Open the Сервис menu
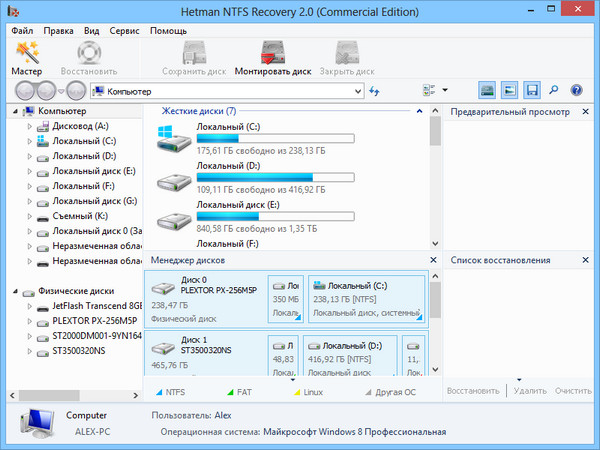Image resolution: width=600 pixels, height=450 pixels. (x=124, y=31)
